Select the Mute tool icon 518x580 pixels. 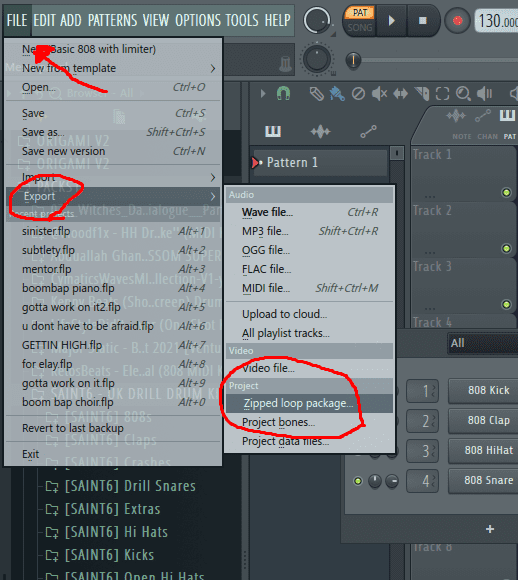coord(379,94)
